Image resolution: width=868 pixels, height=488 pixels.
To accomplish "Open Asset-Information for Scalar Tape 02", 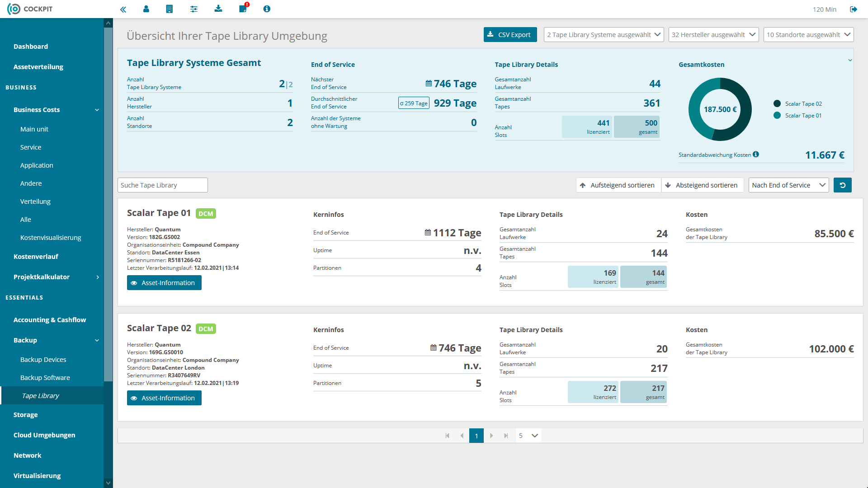I will click(164, 398).
